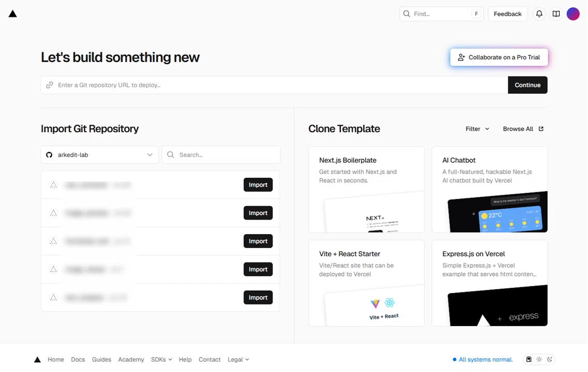Open the Vite + React Starter template
The height and width of the screenshot is (372, 588).
tap(366, 283)
